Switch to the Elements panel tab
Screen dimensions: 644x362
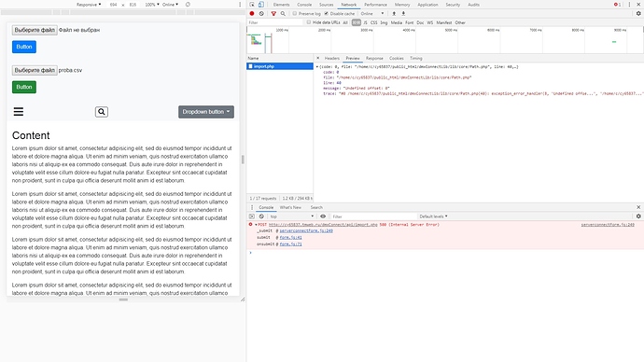(281, 5)
